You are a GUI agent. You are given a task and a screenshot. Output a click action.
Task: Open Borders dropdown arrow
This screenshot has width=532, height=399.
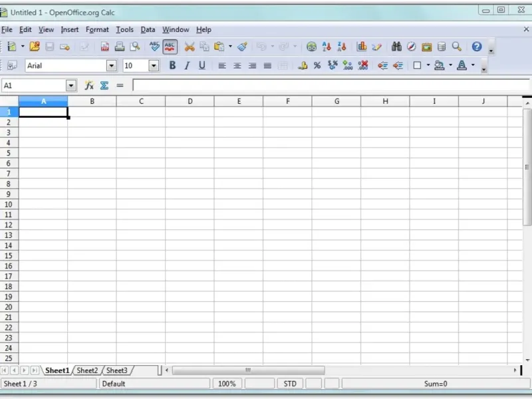point(428,65)
